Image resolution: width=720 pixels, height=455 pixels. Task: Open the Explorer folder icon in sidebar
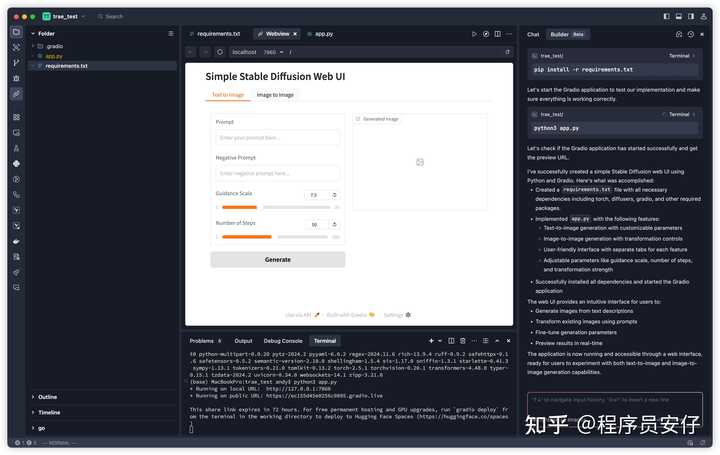(x=16, y=33)
